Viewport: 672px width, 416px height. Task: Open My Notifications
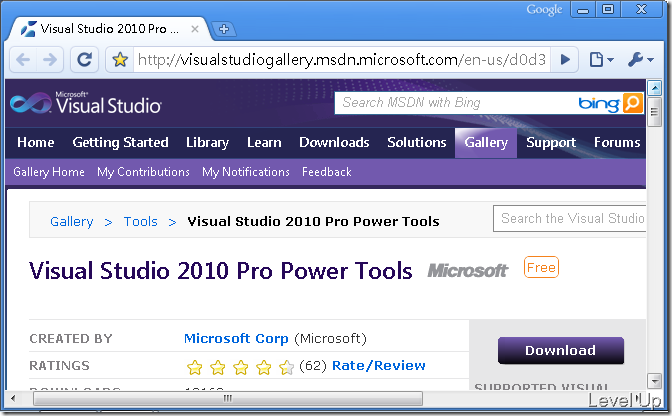click(246, 172)
